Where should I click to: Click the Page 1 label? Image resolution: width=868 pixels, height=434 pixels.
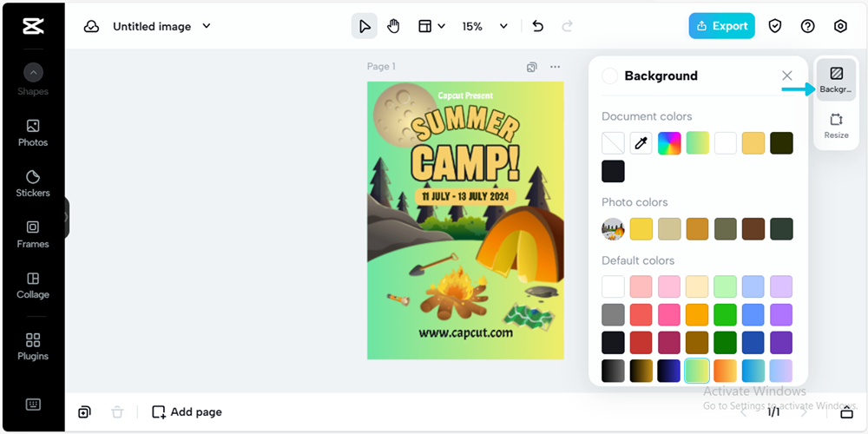[381, 67]
